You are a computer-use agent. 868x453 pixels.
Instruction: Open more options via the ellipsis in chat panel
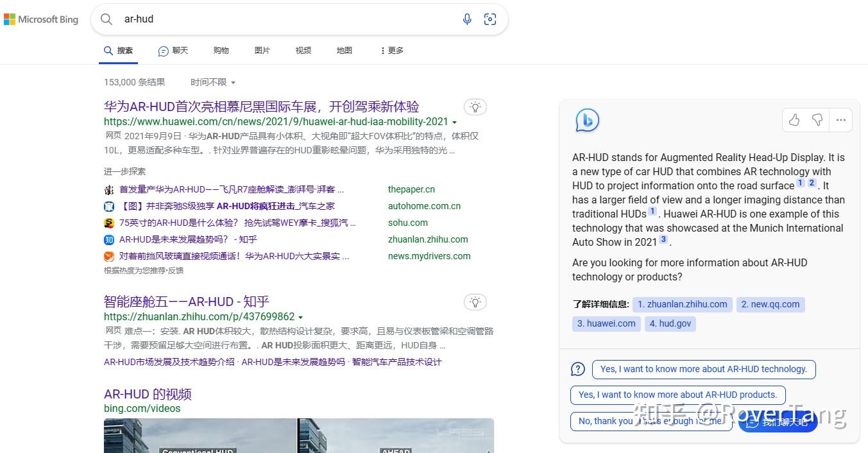[x=840, y=120]
